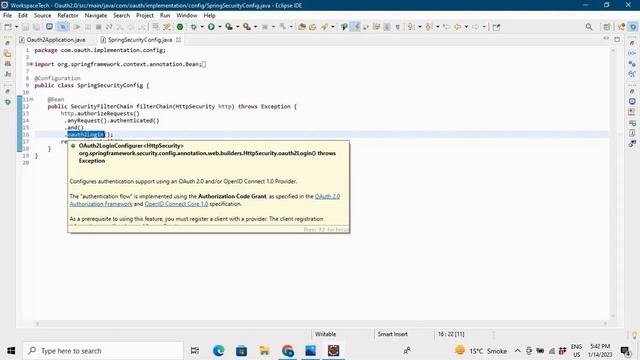640x360 pixels.
Task: Click the Save All toolbar icon
Action: 37,27
